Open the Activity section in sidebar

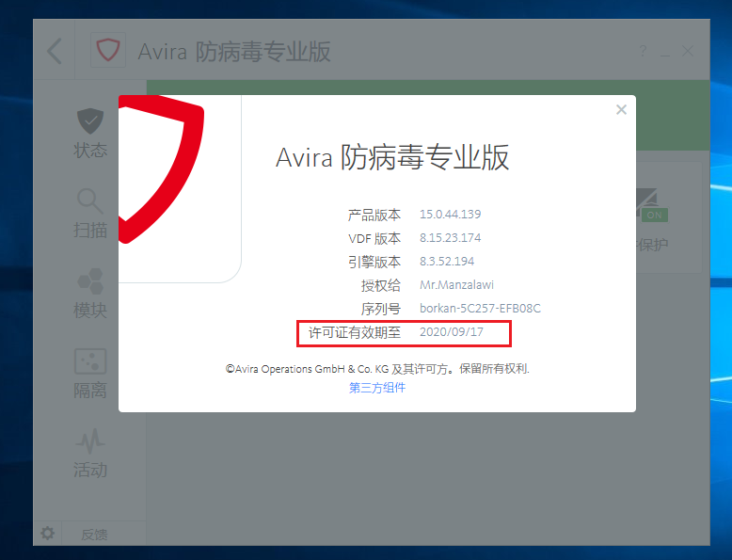tap(90, 454)
